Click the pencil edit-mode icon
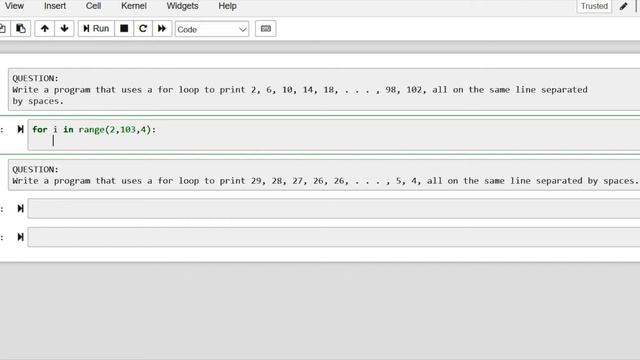 623,6
